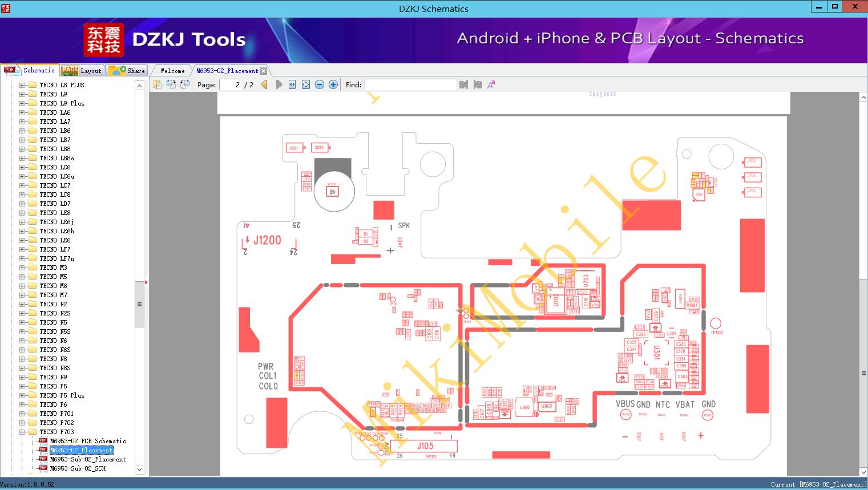Image resolution: width=868 pixels, height=490 pixels.
Task: Open the Share tab
Action: pos(127,71)
